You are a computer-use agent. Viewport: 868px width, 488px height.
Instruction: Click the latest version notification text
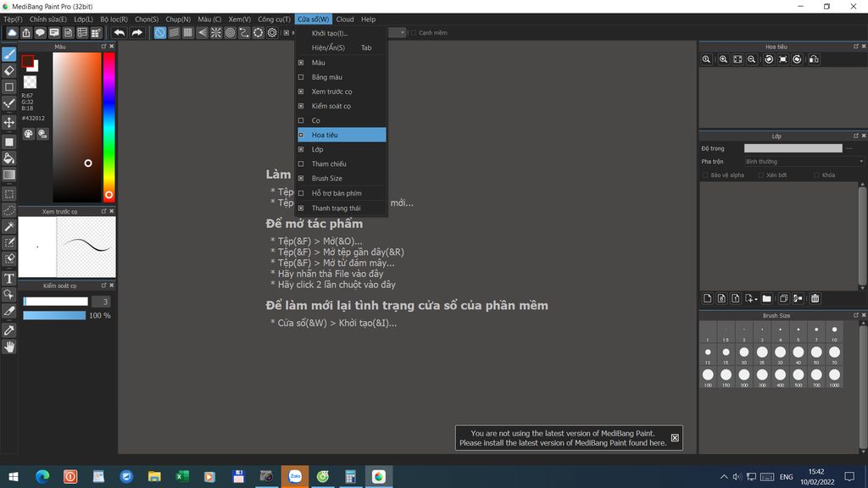[563, 438]
